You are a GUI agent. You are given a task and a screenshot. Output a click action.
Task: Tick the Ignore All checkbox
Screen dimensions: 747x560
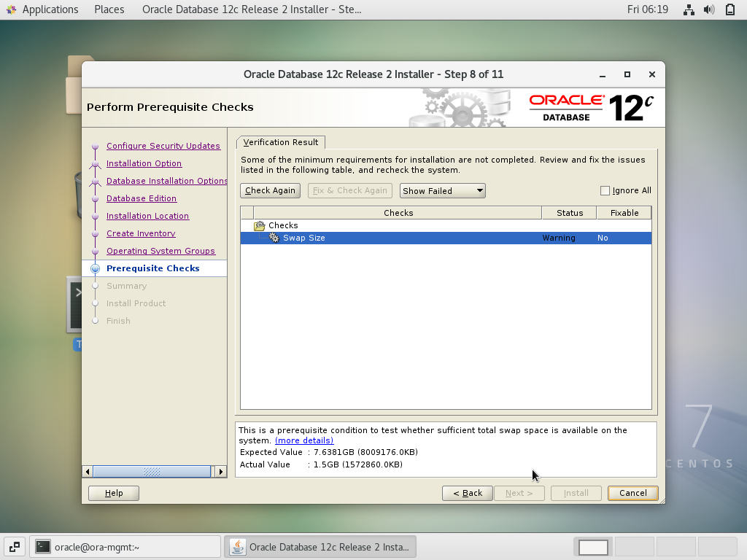click(x=605, y=190)
